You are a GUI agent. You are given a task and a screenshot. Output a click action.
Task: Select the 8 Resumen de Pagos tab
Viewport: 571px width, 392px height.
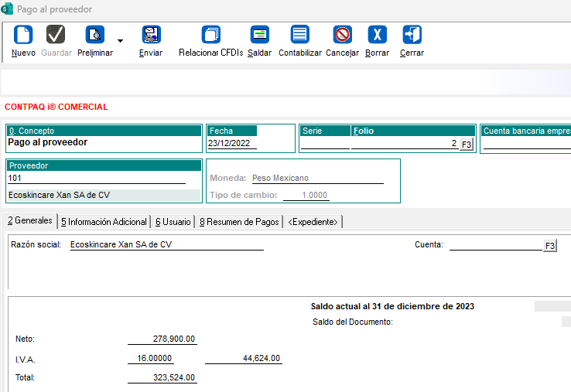click(x=238, y=222)
